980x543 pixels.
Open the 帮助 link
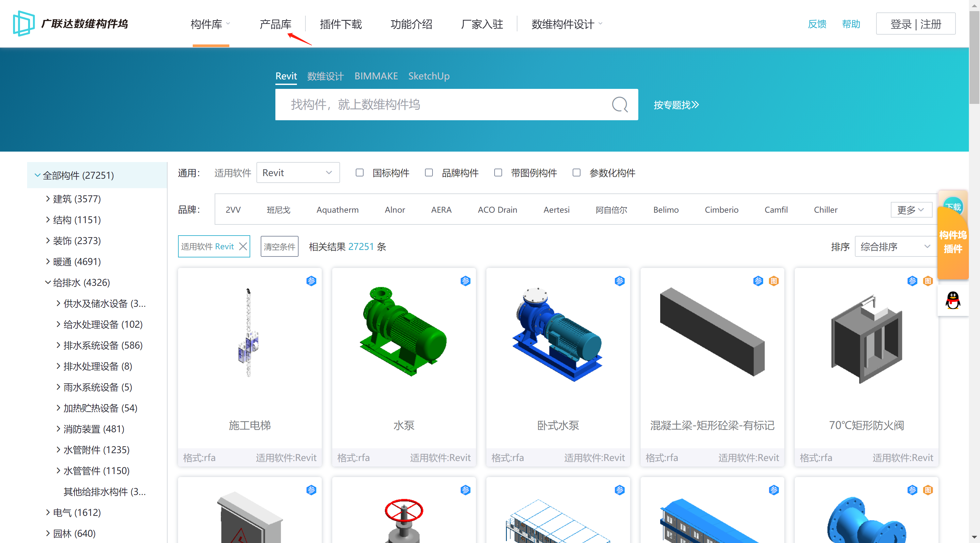tap(851, 24)
